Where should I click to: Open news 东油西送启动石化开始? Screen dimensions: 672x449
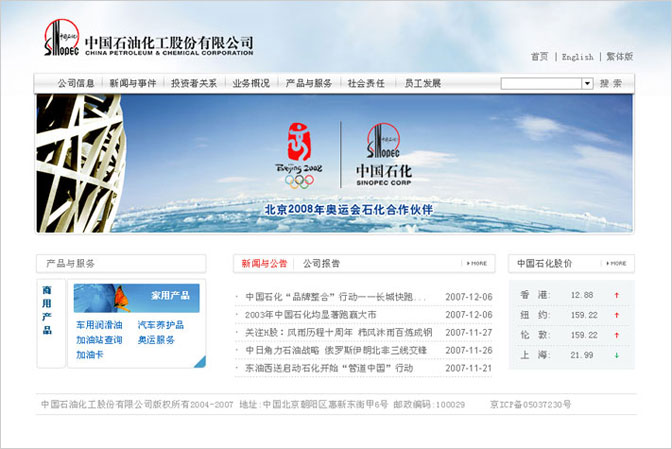329,368
